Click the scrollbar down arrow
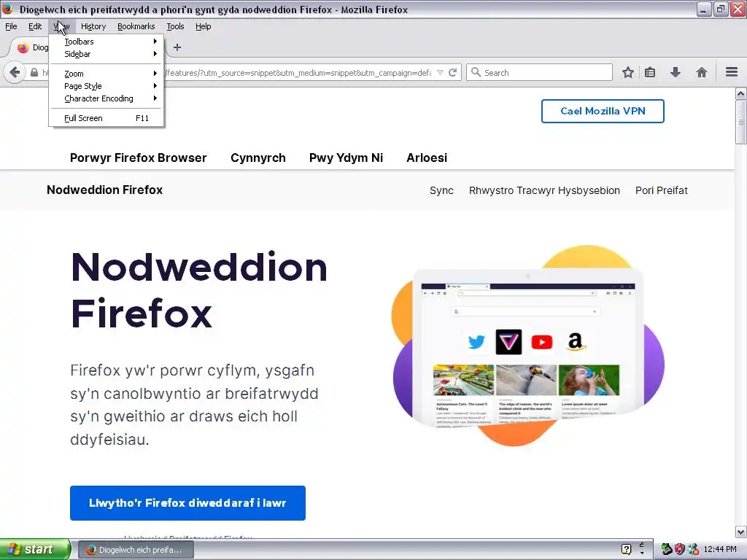 coord(740,532)
